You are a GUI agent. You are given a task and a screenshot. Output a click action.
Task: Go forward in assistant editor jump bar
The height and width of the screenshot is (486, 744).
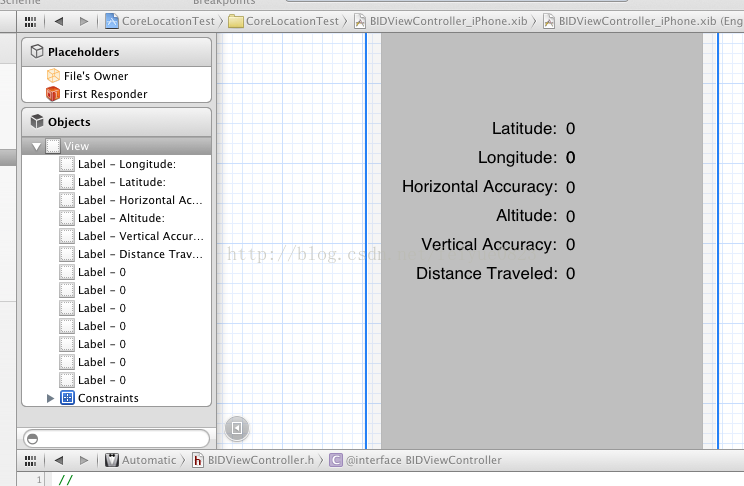pos(84,460)
